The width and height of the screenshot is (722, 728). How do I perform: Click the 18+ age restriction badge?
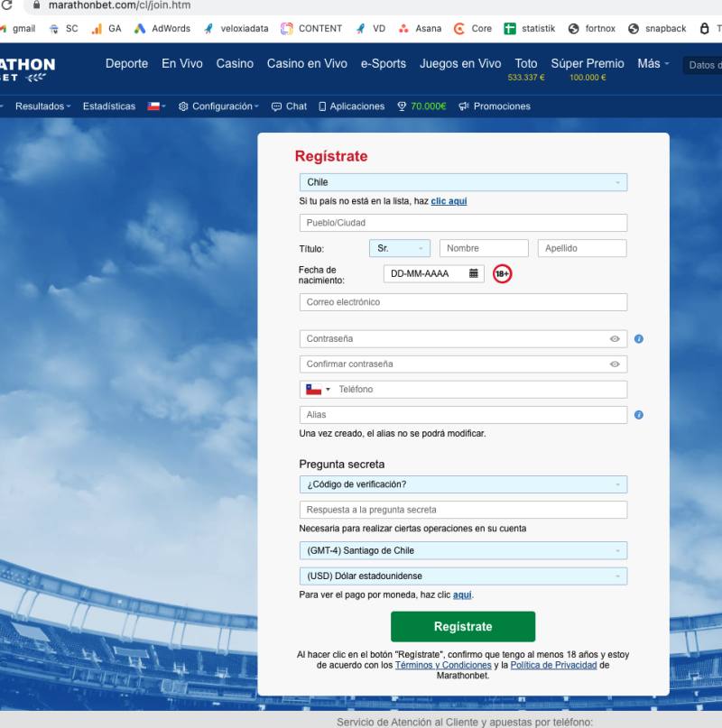click(x=502, y=274)
